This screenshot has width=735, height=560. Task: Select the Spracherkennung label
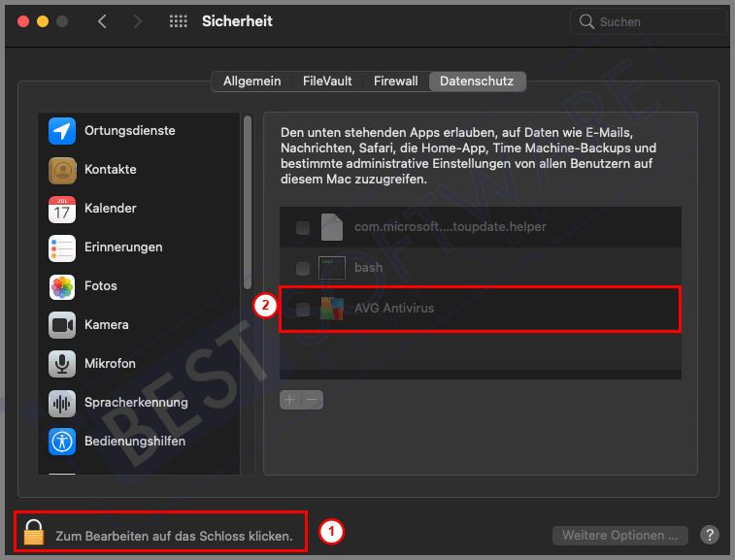136,403
